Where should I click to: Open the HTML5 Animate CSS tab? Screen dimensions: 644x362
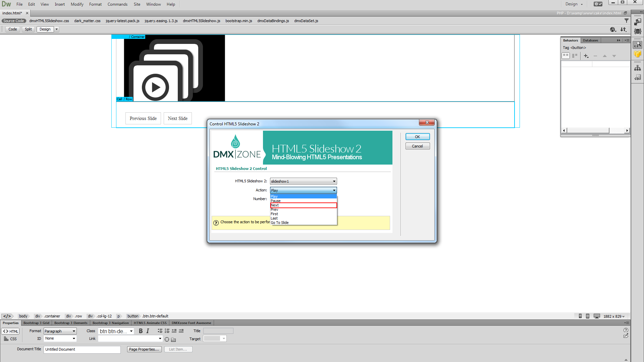point(150,323)
